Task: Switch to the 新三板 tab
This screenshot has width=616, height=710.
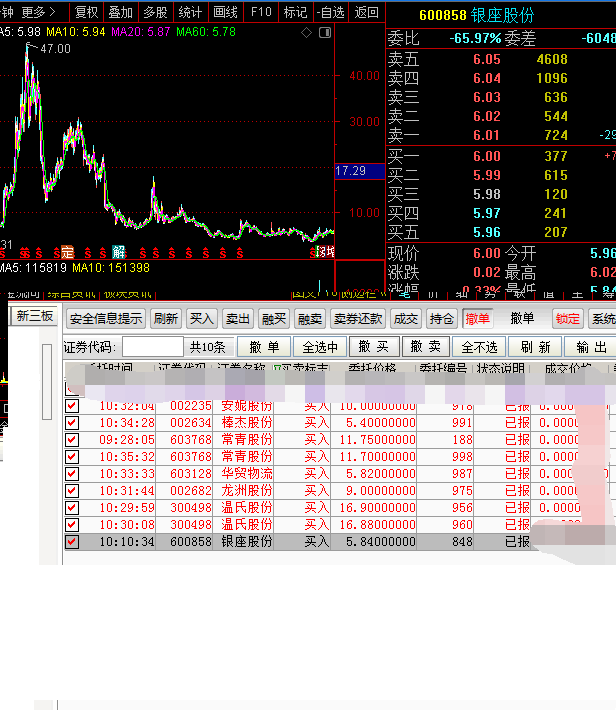Action: click(x=35, y=316)
